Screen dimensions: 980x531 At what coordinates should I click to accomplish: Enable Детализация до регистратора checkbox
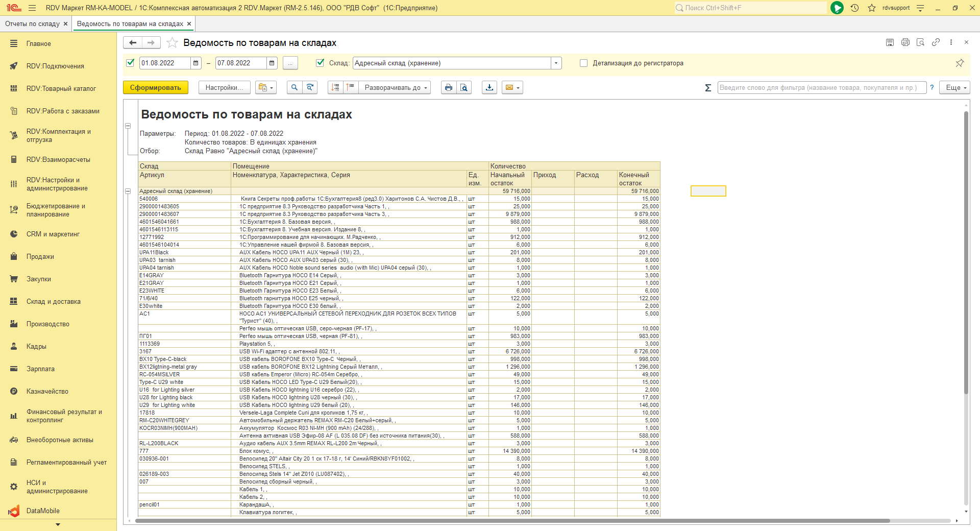click(x=583, y=63)
